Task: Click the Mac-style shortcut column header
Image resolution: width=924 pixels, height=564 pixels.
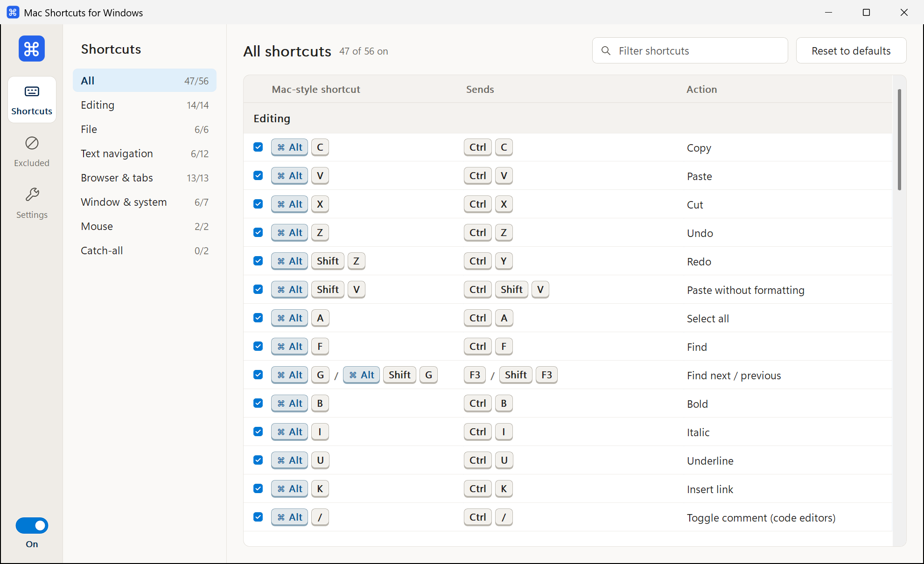Action: tap(316, 89)
